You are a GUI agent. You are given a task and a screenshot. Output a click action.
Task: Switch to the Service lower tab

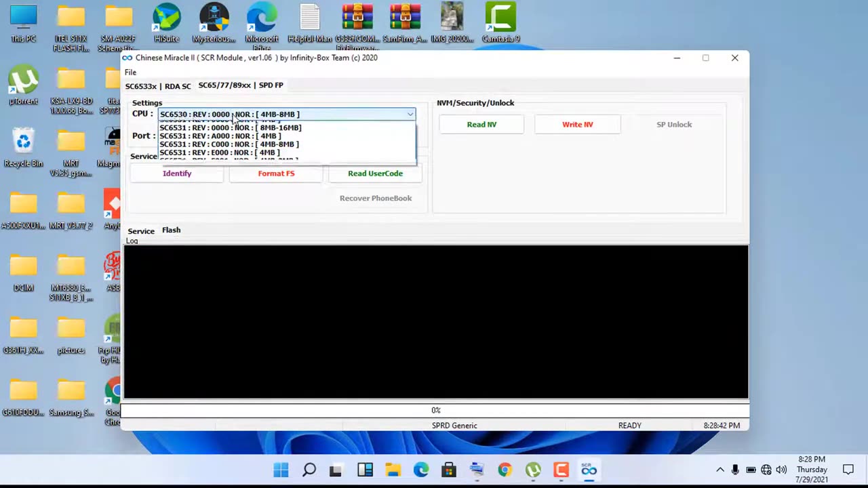pos(141,231)
